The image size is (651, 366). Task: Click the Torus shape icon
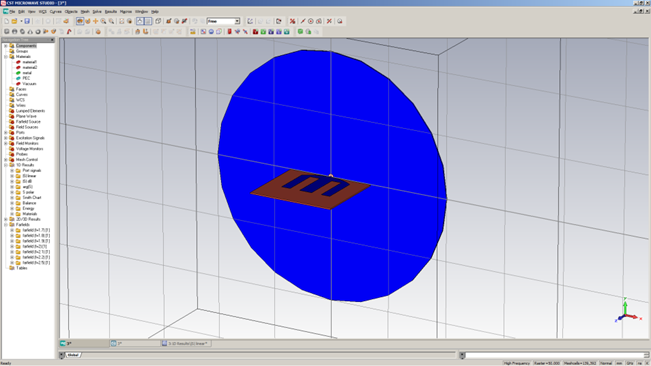click(x=38, y=32)
